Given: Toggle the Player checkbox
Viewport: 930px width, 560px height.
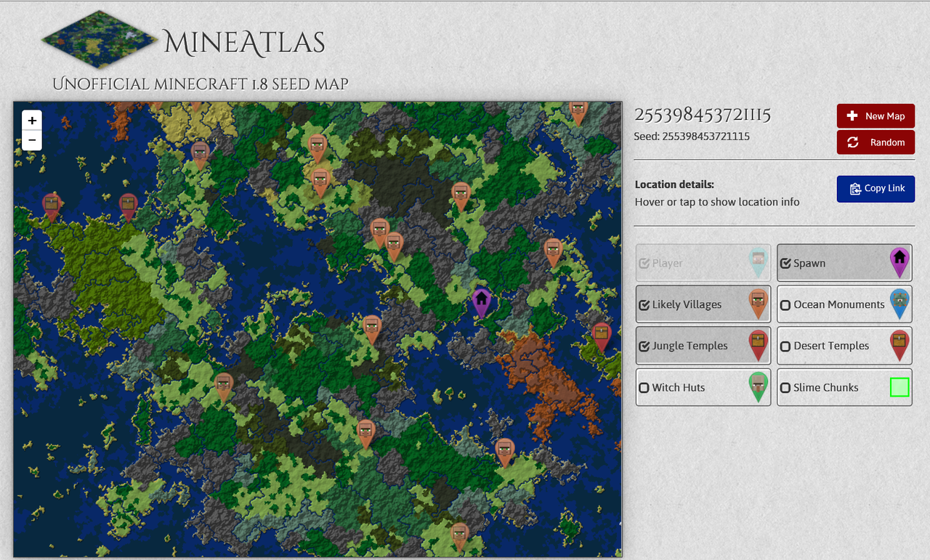Looking at the screenshot, I should coord(644,264).
